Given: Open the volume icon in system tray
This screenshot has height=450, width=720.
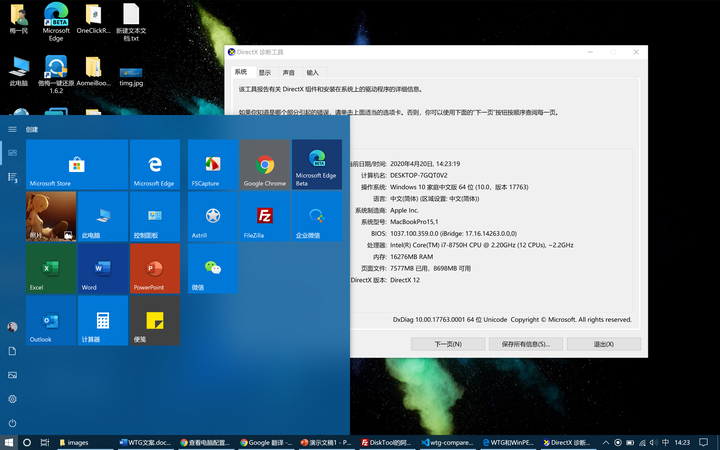Looking at the screenshot, I should click(653, 443).
